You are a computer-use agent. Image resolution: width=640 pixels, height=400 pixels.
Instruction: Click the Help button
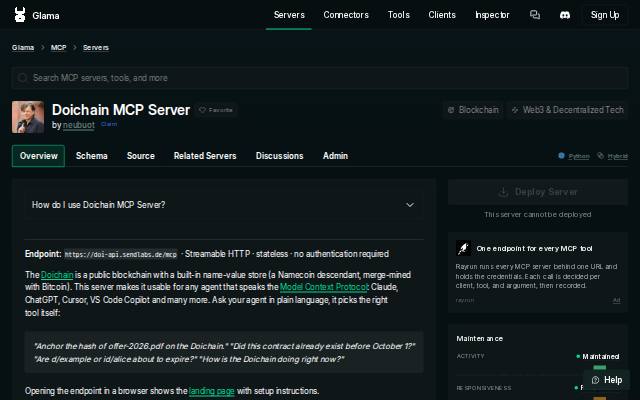pos(606,380)
